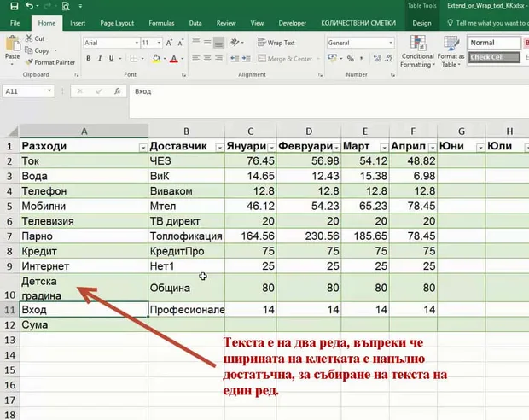Decrease cell indent
The image size is (529, 420).
[x=235, y=59]
